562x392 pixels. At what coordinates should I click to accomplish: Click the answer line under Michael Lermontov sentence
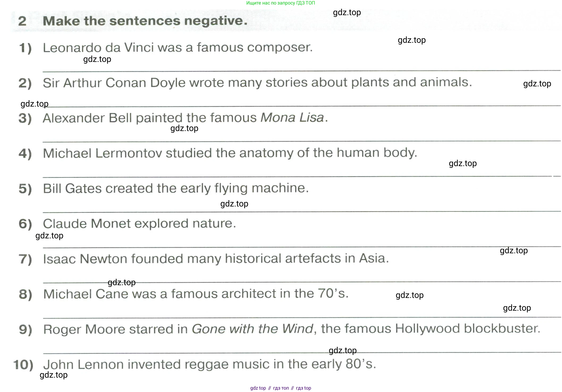point(302,176)
